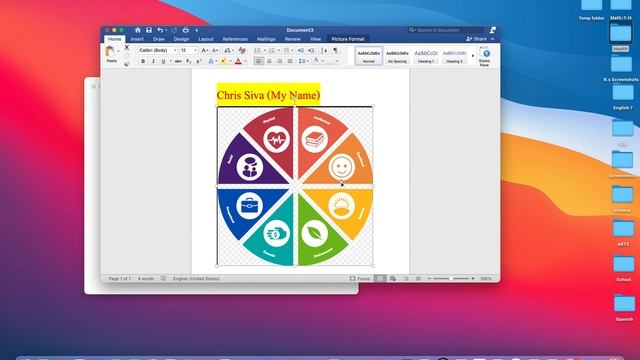
Task: Apply the No Spacing style
Action: pyautogui.click(x=397, y=56)
